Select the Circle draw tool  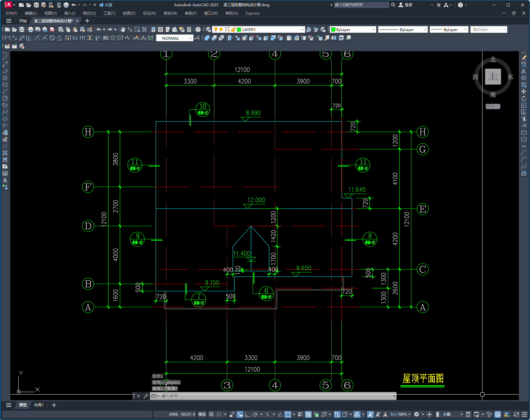[x=5, y=98]
